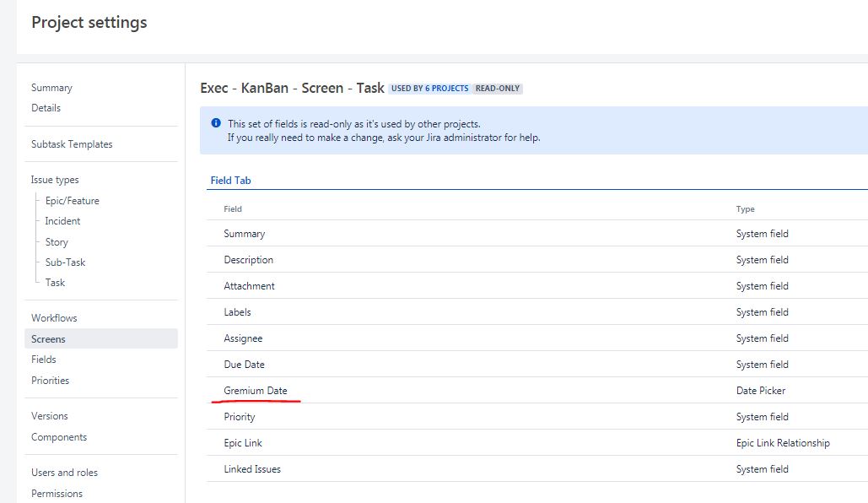Open Subtask Templates settings
This screenshot has height=503, width=868.
72,144
